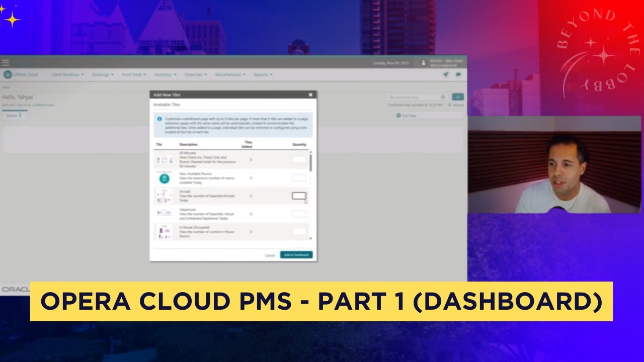Screen dimensions: 644x362
Task: Expand the Client Relations menu
Action: [x=68, y=74]
